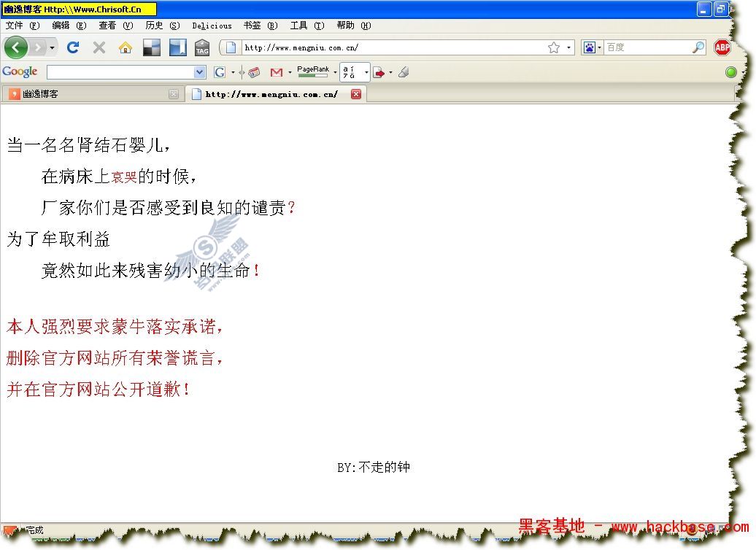The width and height of the screenshot is (756, 550).
Task: Open the Delicious menu
Action: 212,26
